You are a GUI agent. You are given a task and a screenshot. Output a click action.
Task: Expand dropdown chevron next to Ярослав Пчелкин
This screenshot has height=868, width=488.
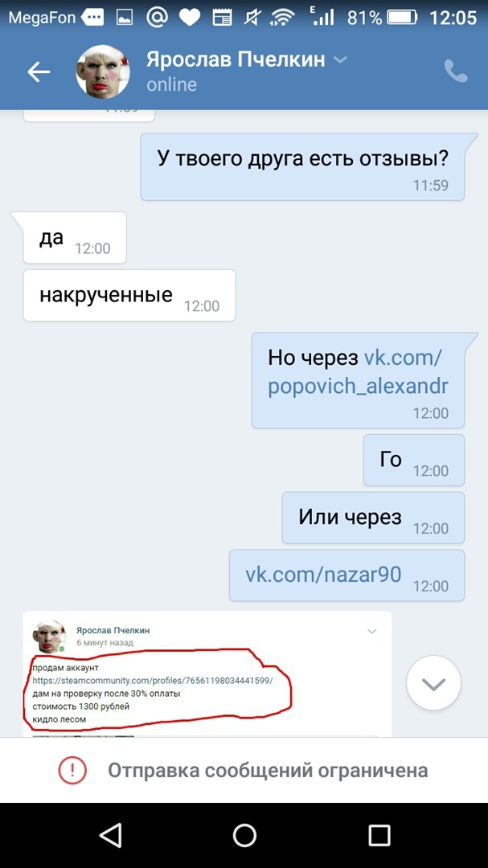[x=341, y=59]
